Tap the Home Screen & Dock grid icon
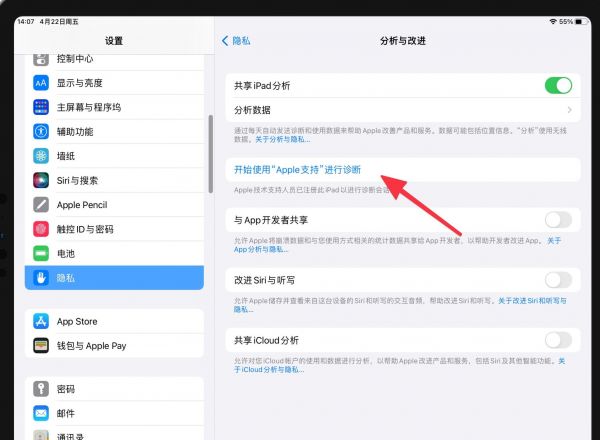The width and height of the screenshot is (600, 440). (41, 107)
